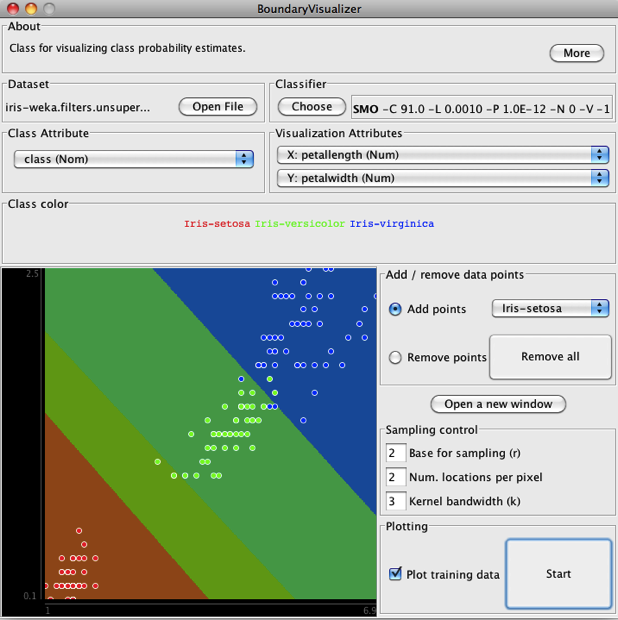Viewport: 618px width, 620px height.
Task: Open a dataset with Open File
Action: 218,107
